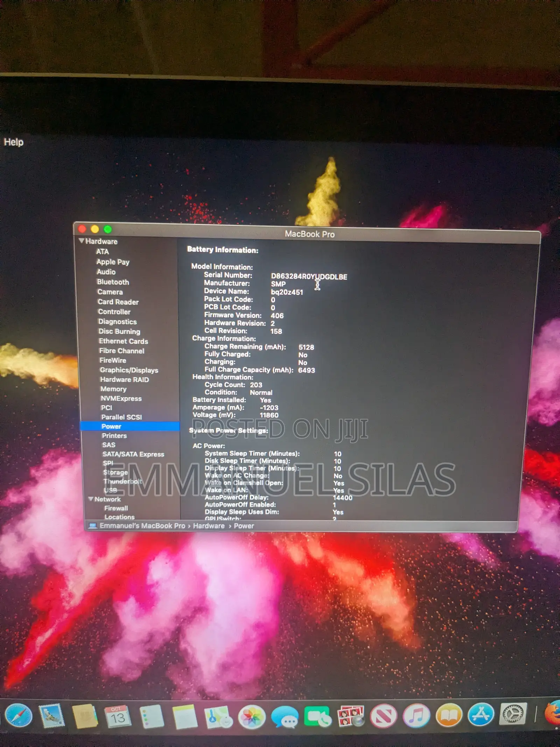Launch FaceTime from the Dock
Viewport: 560px width, 747px height.
tap(317, 717)
